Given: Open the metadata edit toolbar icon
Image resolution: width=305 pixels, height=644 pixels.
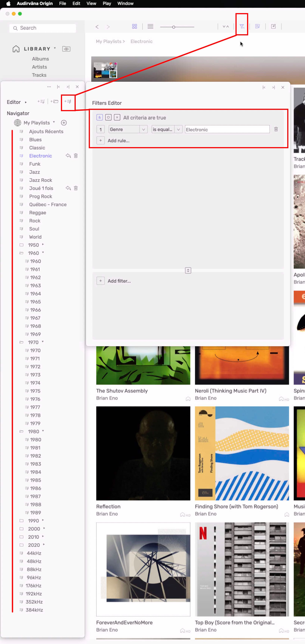Looking at the screenshot, I should [273, 26].
